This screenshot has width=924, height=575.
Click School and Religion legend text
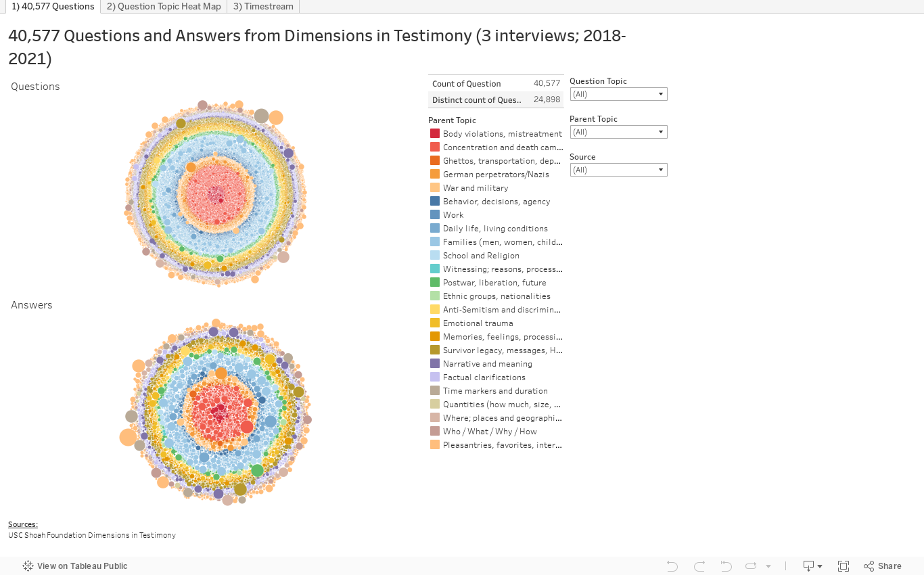pyautogui.click(x=481, y=256)
